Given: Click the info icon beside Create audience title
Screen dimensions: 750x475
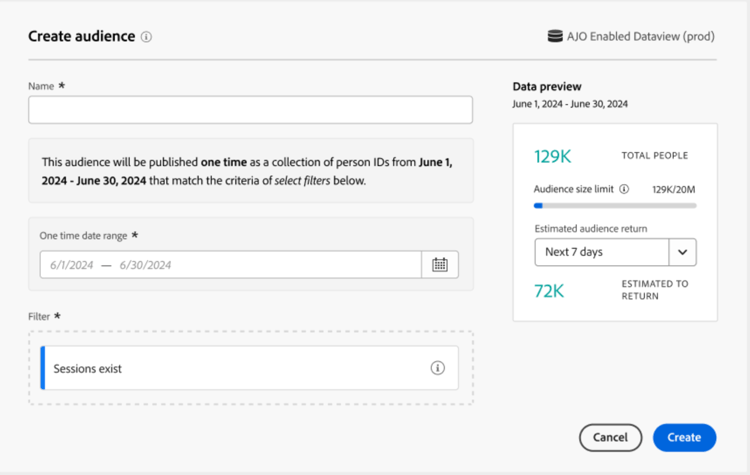Looking at the screenshot, I should pos(146,37).
